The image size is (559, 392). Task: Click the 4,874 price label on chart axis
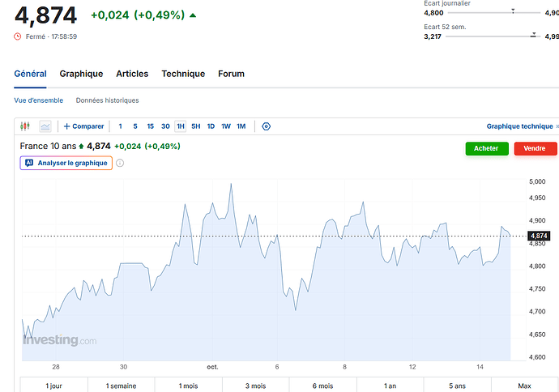click(x=539, y=236)
